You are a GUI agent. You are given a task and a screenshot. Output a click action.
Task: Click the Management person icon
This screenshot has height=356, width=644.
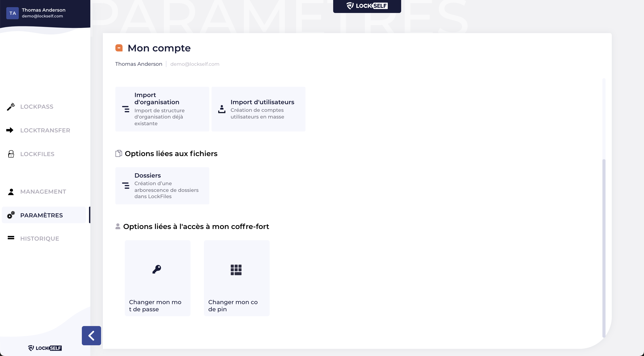pyautogui.click(x=11, y=192)
